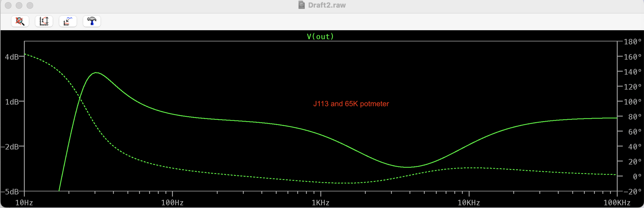Click the -5dB label on magnitude axis
The width and height of the screenshot is (644, 208).
(10, 192)
